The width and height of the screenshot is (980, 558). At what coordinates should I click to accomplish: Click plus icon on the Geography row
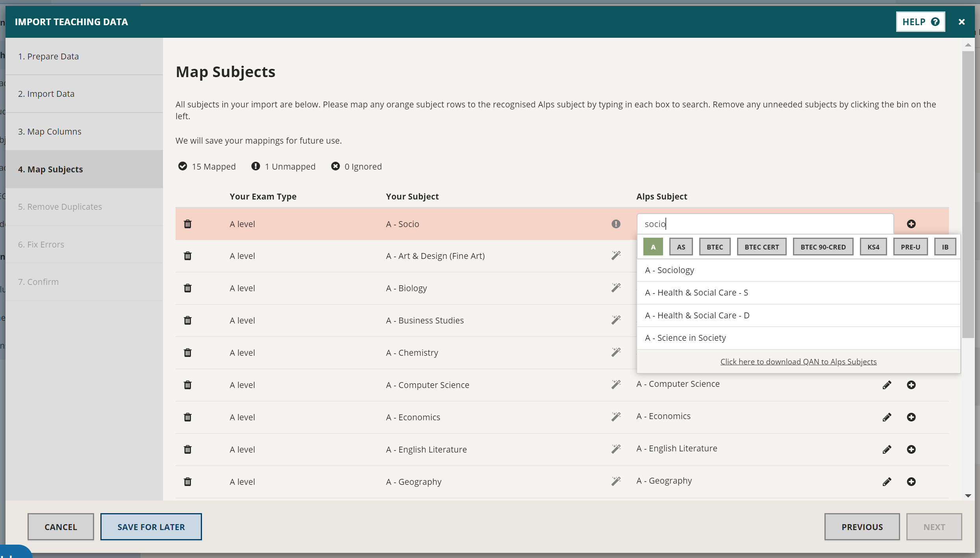click(x=911, y=482)
